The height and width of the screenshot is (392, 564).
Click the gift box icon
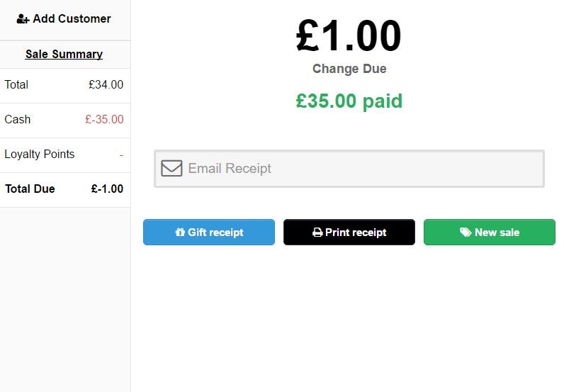click(180, 233)
